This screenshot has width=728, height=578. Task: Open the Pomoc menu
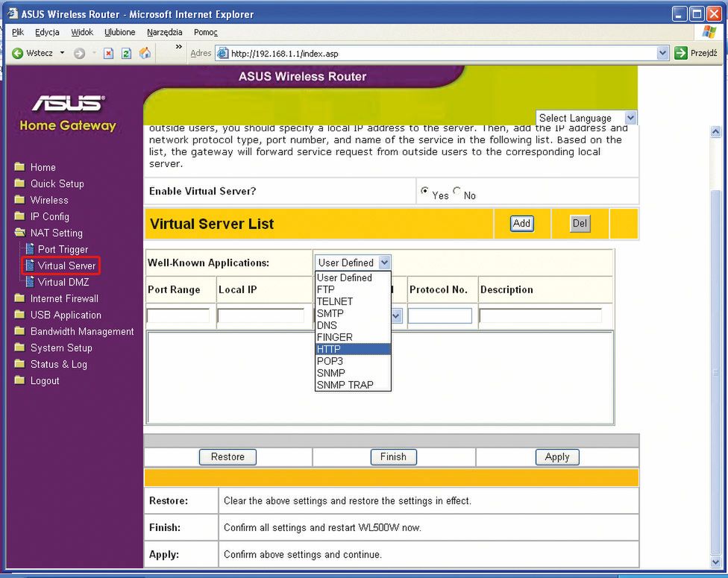(206, 32)
